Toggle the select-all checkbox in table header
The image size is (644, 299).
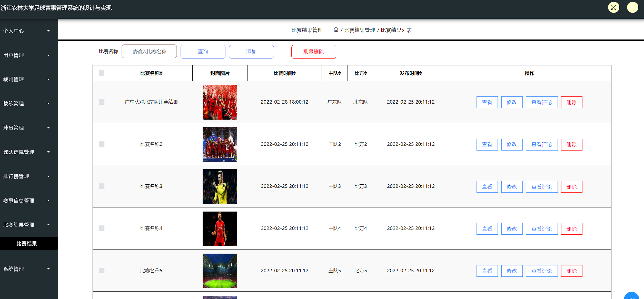click(102, 73)
